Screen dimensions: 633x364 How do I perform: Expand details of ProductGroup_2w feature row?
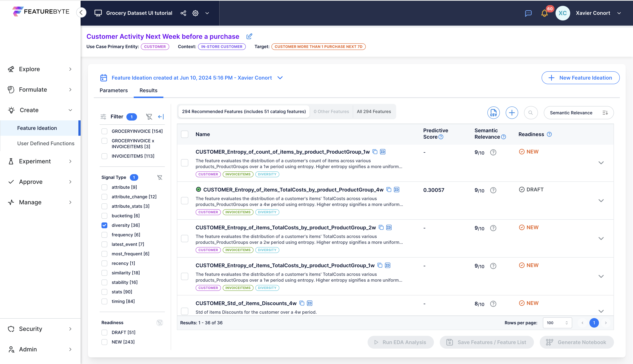tap(601, 239)
